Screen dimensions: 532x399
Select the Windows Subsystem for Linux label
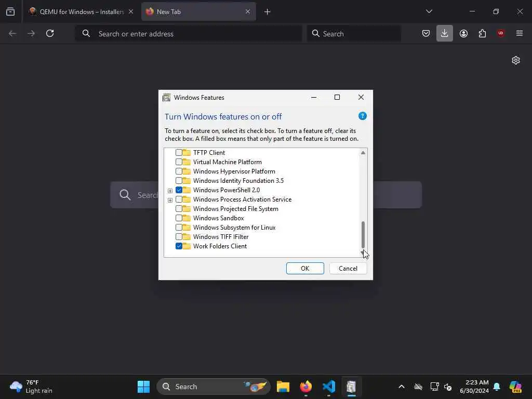pyautogui.click(x=234, y=228)
